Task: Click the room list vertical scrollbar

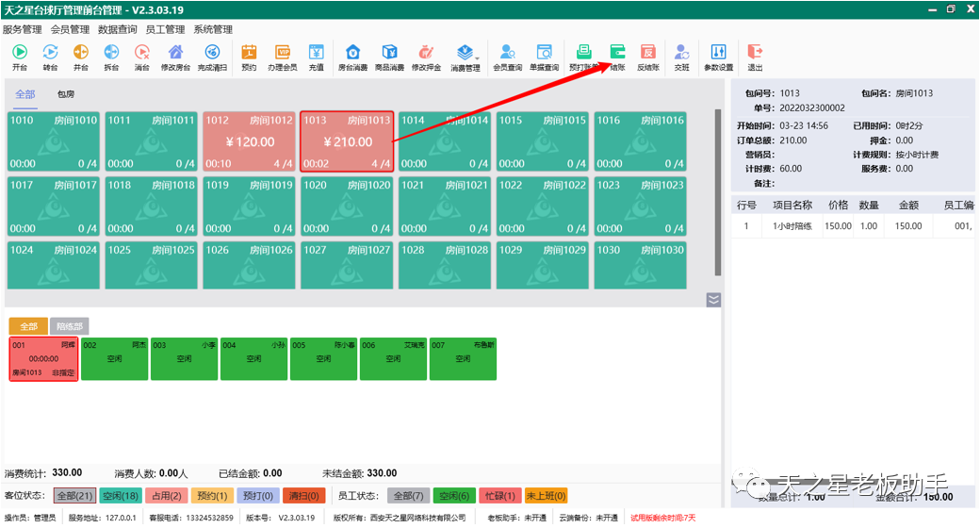Action: coord(717,192)
